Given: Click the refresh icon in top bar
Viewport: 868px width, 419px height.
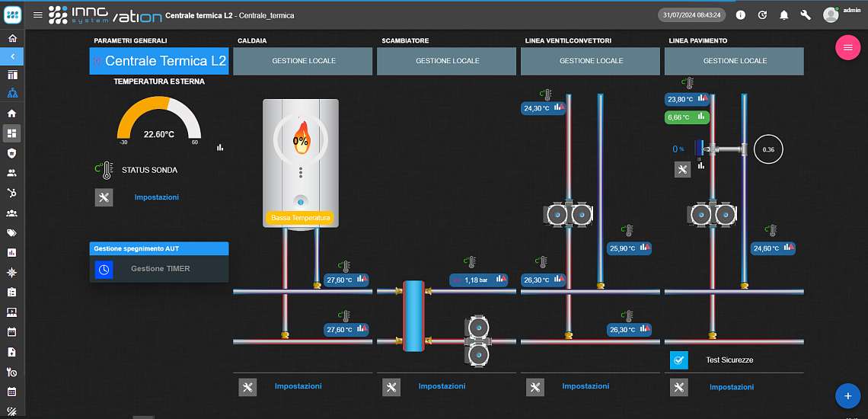Looking at the screenshot, I should [x=762, y=15].
